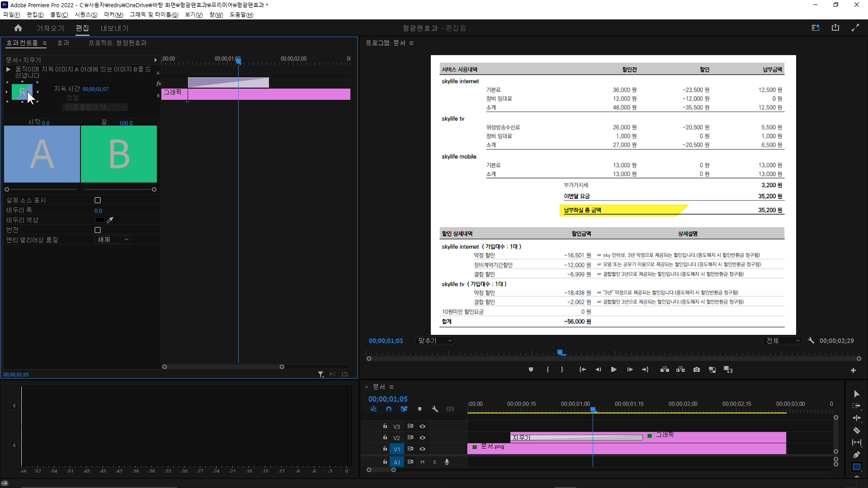
Task: Click the eyedropper beside border color
Action: click(x=110, y=220)
